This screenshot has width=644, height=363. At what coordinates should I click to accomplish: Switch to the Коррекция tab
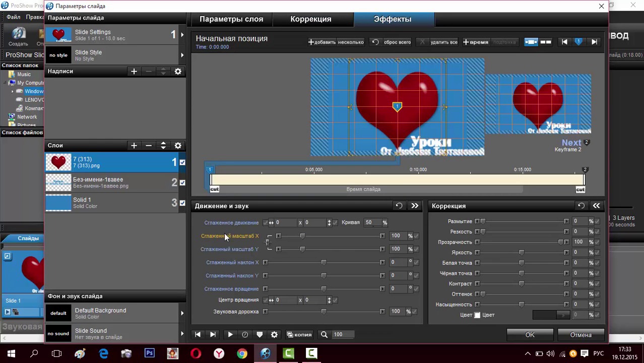click(310, 19)
